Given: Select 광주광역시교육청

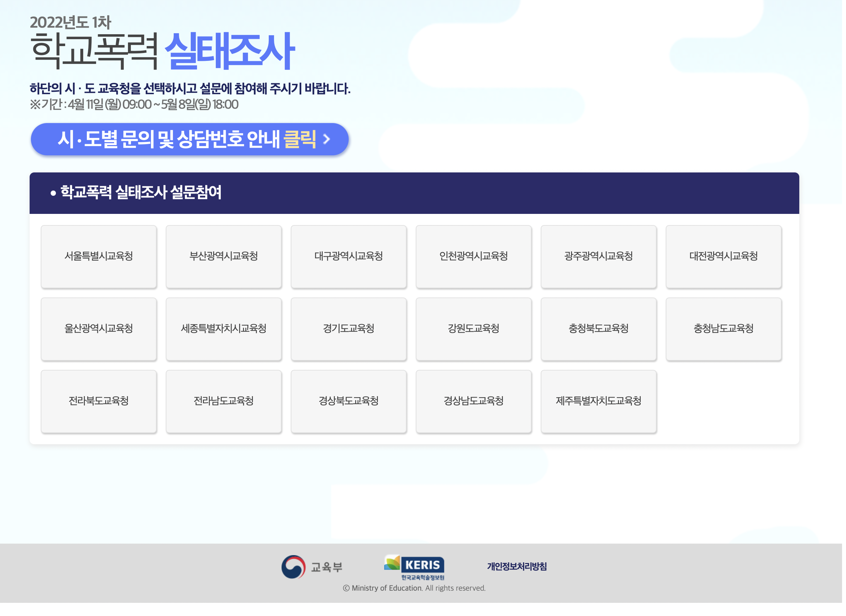Looking at the screenshot, I should (x=599, y=256).
